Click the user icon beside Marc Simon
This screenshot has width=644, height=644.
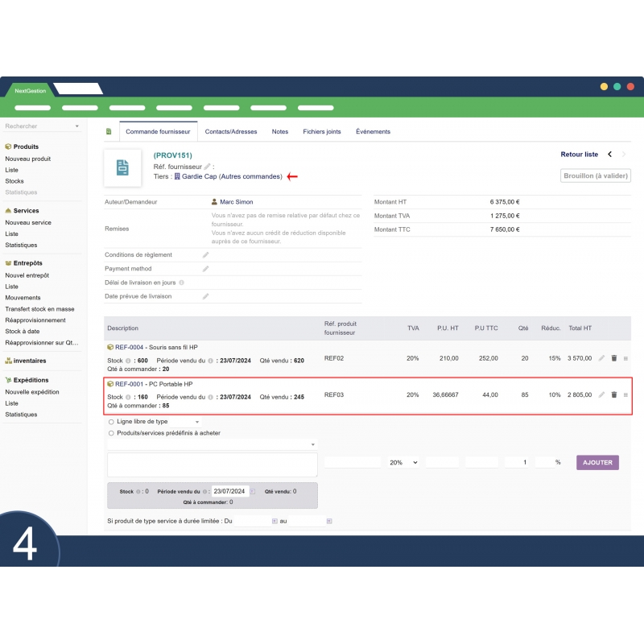[214, 202]
